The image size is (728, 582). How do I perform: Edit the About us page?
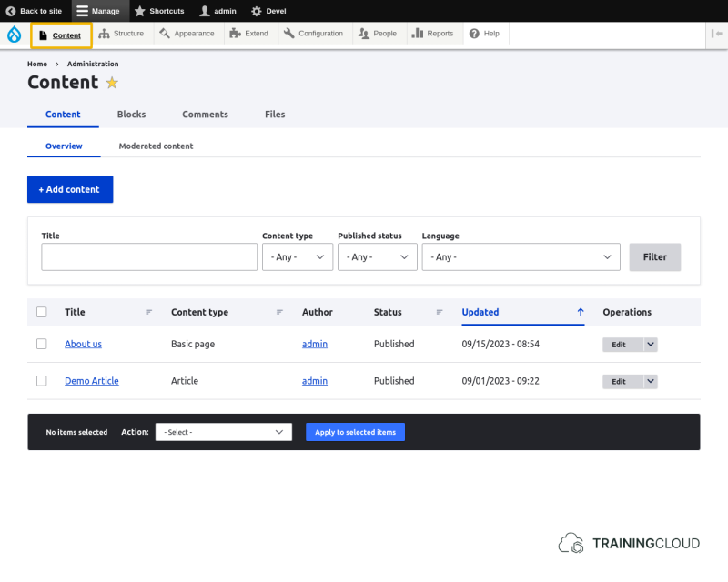click(622, 345)
